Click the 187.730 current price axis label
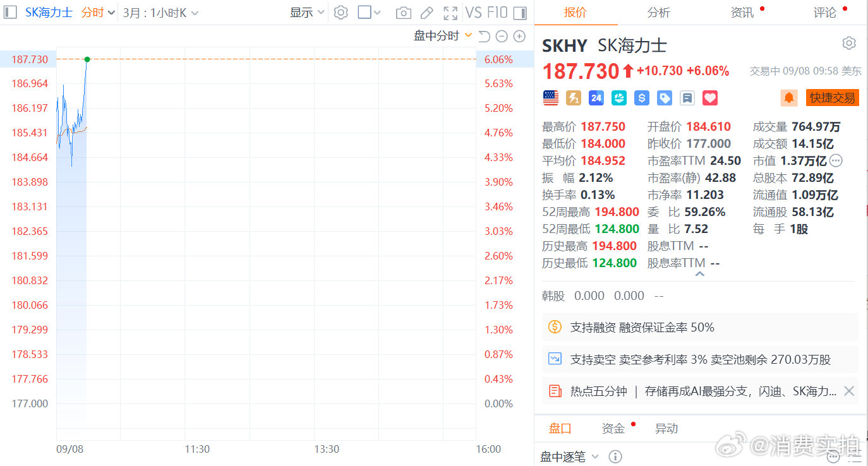Image resolution: width=868 pixels, height=466 pixels. click(x=30, y=59)
